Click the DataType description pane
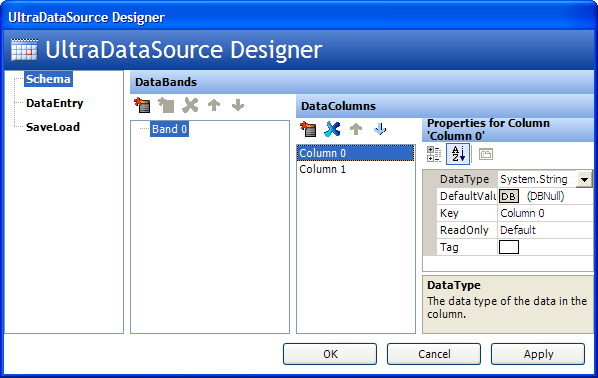 tap(508, 304)
